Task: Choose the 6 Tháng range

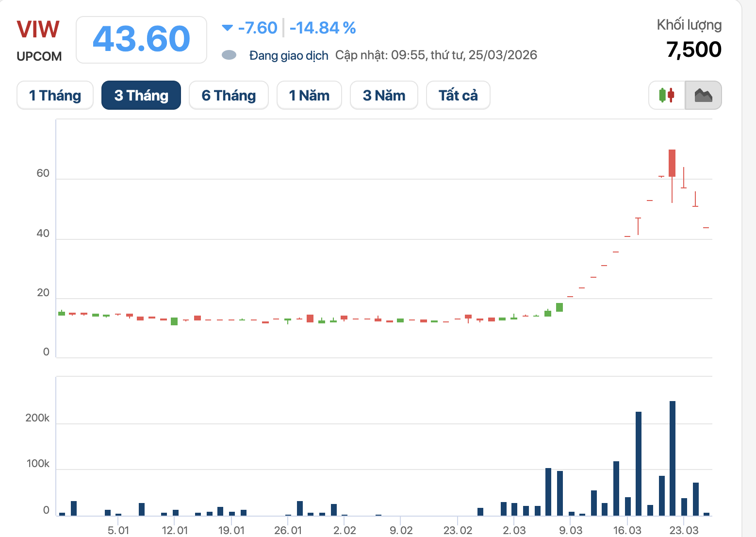Action: coord(229,95)
